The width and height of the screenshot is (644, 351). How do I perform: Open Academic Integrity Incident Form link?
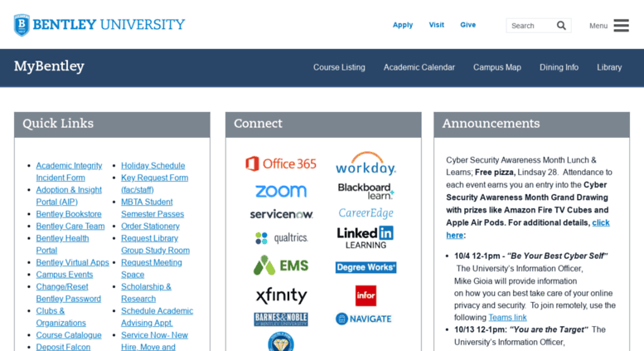[69, 172]
